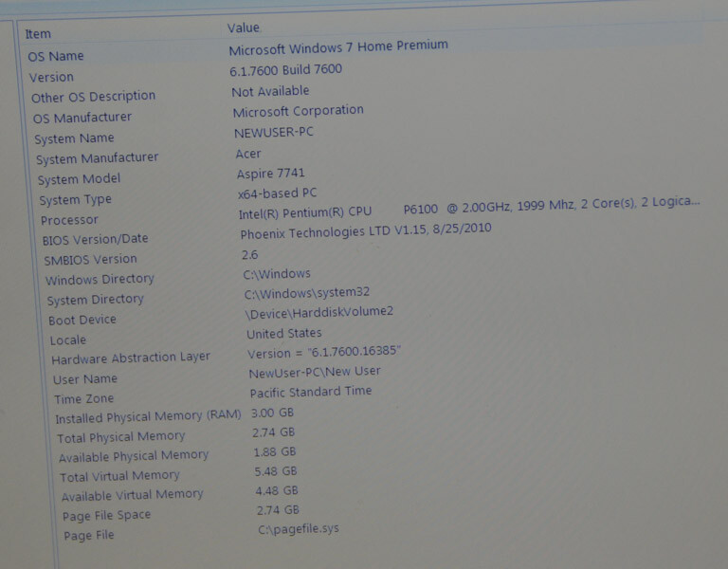Click the '2.6' SMBIOS value
Screen dimensions: 728x569
(250, 254)
